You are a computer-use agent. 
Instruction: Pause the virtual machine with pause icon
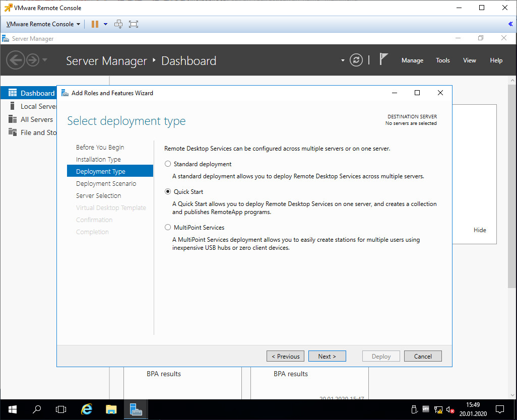(95, 24)
